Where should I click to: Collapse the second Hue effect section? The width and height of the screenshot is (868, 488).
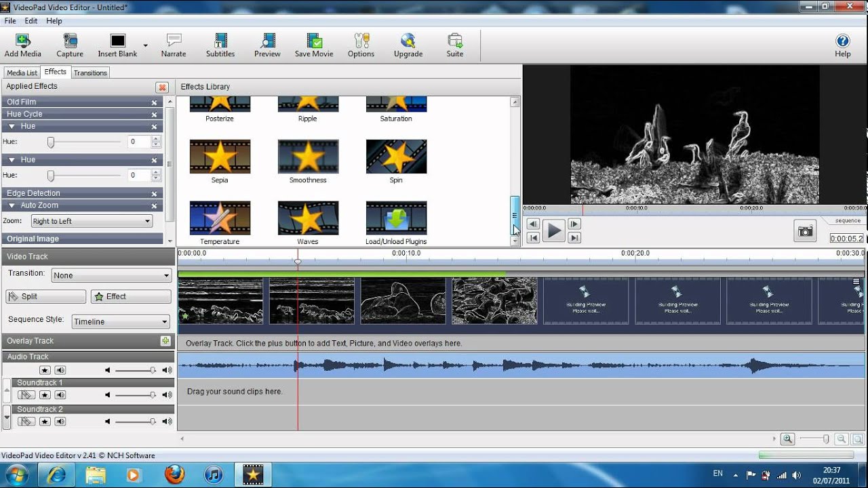(x=12, y=160)
